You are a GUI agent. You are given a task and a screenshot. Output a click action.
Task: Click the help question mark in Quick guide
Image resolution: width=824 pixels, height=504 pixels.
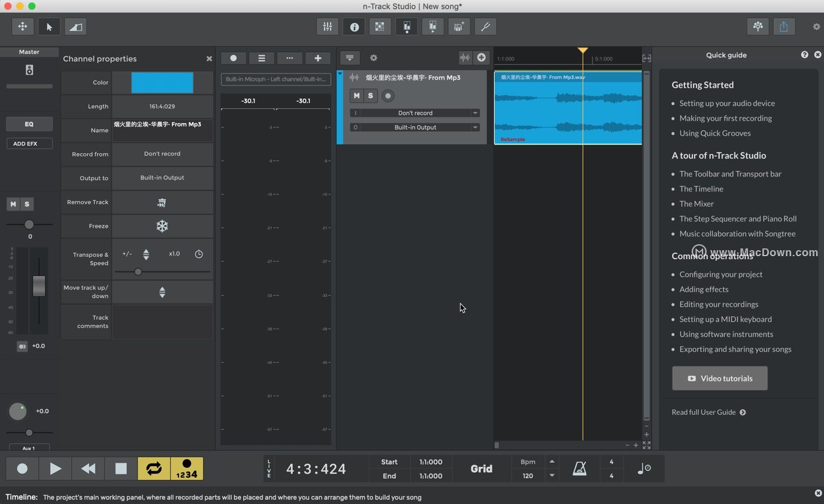click(804, 54)
